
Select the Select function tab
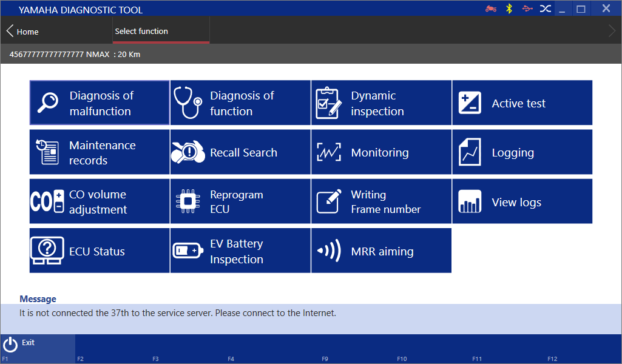(161, 30)
